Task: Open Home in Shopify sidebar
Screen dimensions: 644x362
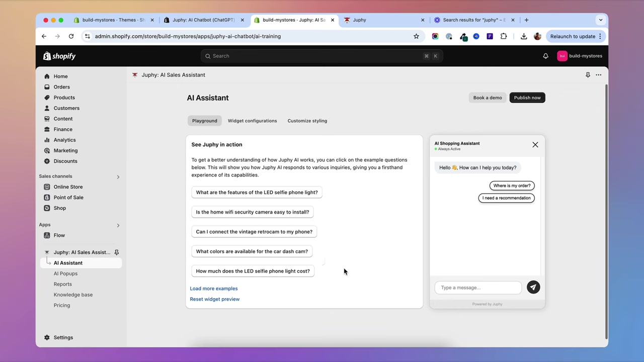Action: (x=60, y=76)
